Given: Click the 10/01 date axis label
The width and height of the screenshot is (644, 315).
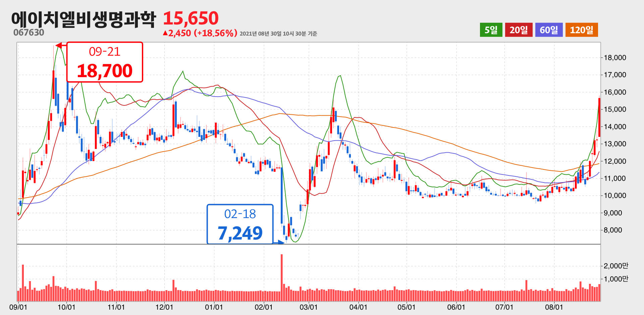Looking at the screenshot, I should [x=66, y=307].
